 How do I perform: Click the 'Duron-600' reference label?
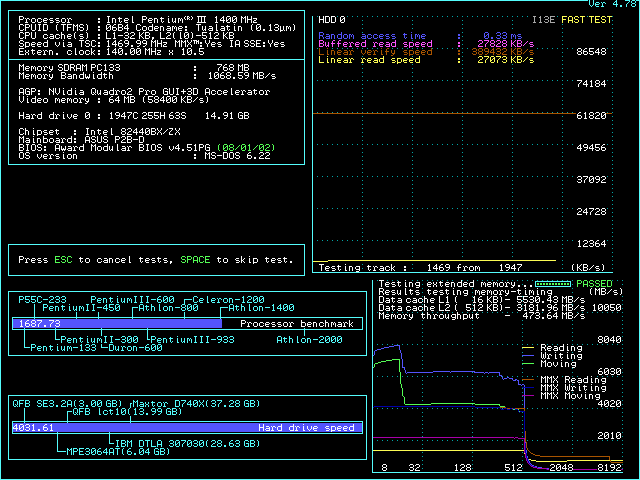click(136, 348)
